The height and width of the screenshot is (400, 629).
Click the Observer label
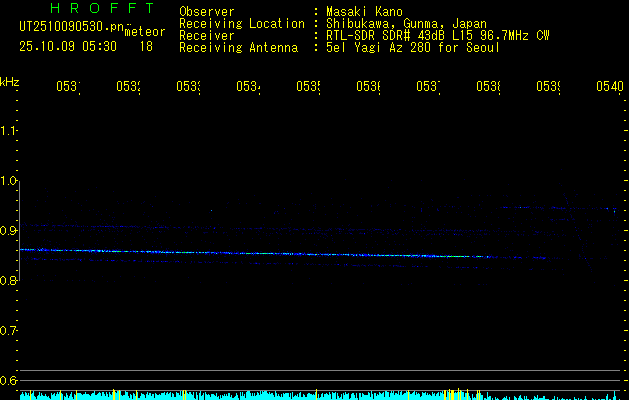click(x=207, y=12)
